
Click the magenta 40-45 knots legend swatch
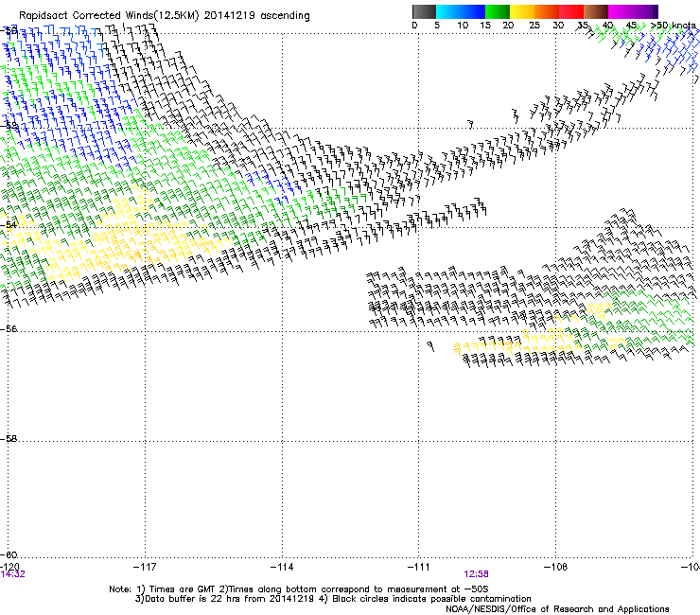point(621,11)
